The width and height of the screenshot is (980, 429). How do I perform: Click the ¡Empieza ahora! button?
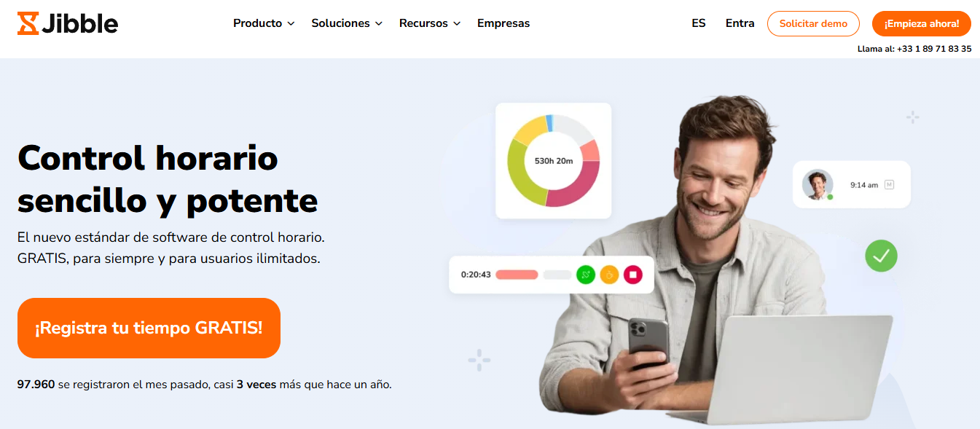point(922,23)
